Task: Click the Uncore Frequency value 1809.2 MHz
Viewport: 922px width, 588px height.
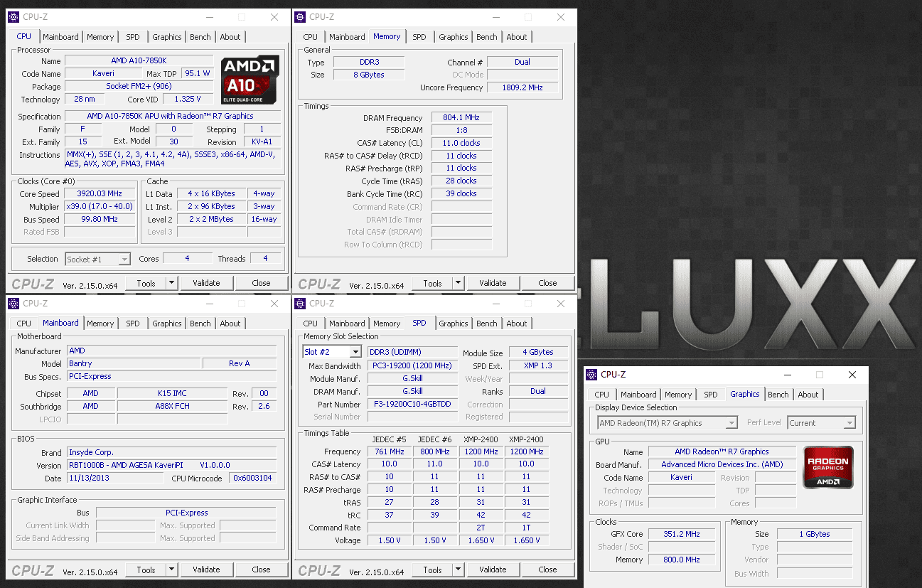Action: 522,87
